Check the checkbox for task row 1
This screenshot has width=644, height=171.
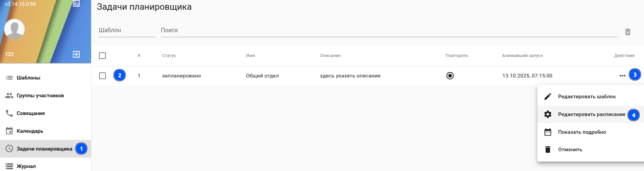[x=102, y=76]
